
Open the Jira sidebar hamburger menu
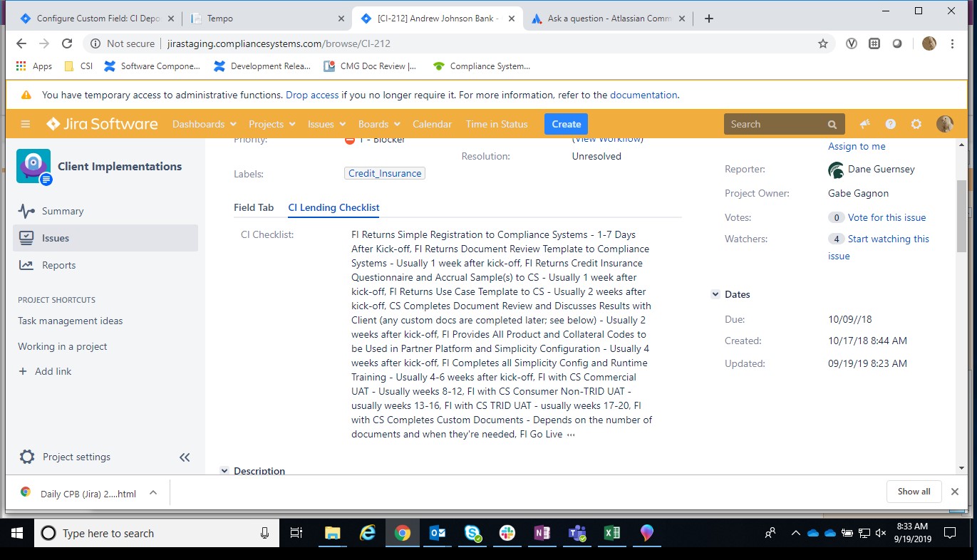[26, 124]
